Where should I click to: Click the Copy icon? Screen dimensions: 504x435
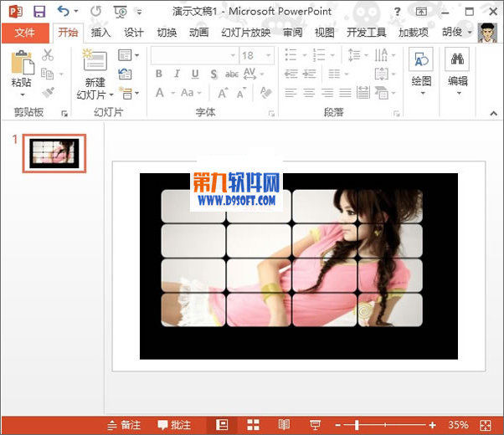click(x=48, y=74)
